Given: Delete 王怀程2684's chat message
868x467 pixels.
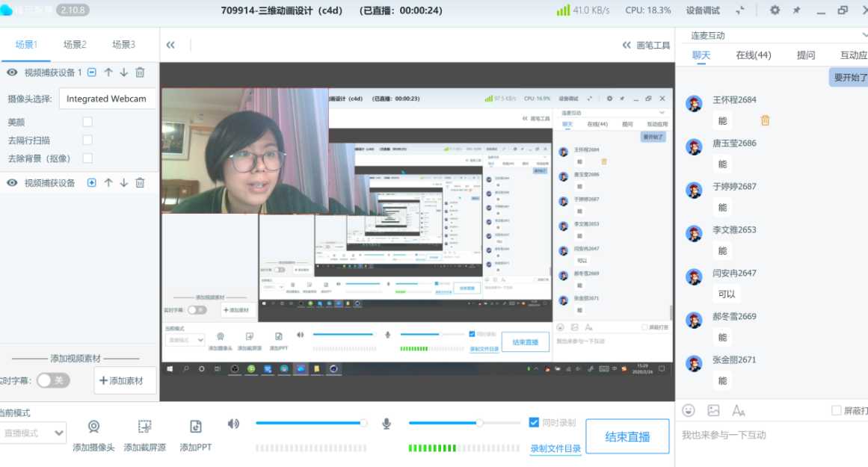Looking at the screenshot, I should pos(765,120).
